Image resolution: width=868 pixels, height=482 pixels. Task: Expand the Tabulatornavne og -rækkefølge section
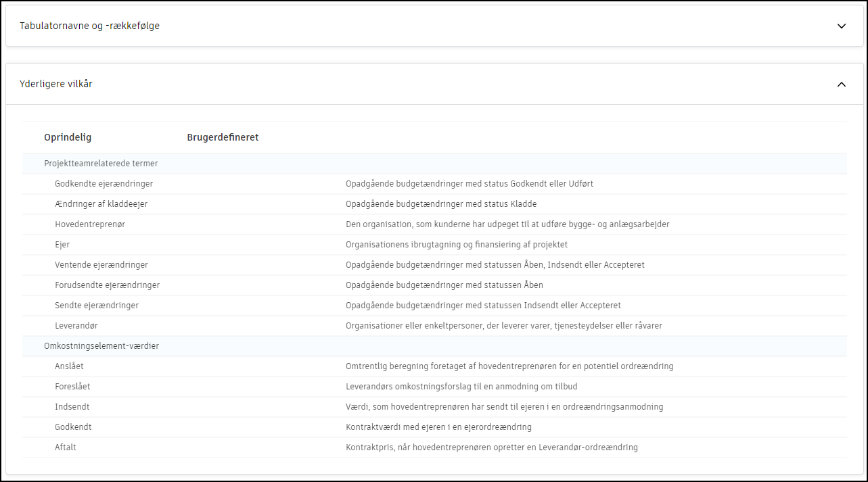coord(841,26)
